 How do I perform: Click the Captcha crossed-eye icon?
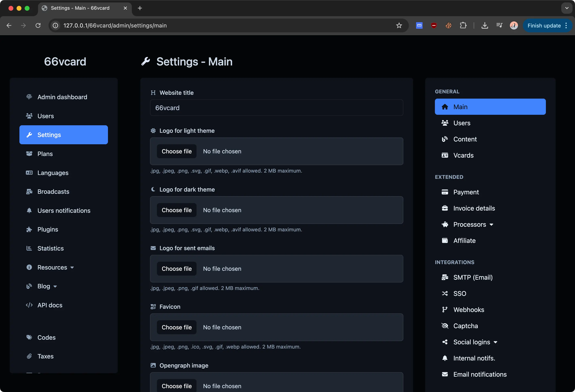tap(445, 326)
